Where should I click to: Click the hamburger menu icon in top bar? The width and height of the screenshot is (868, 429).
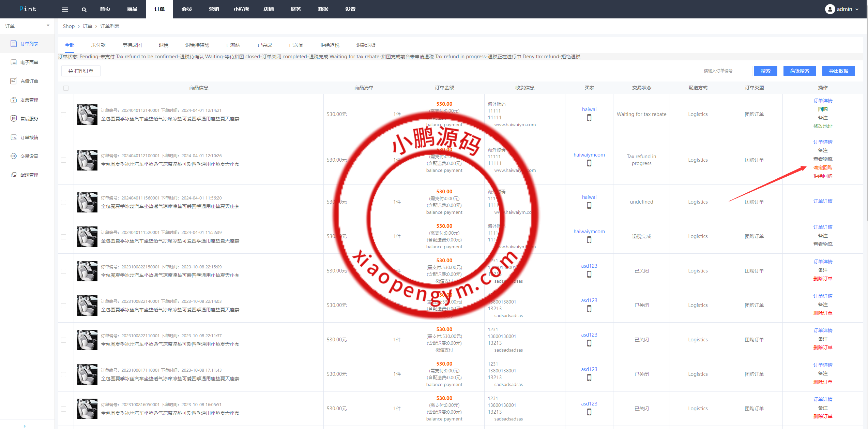pos(65,10)
